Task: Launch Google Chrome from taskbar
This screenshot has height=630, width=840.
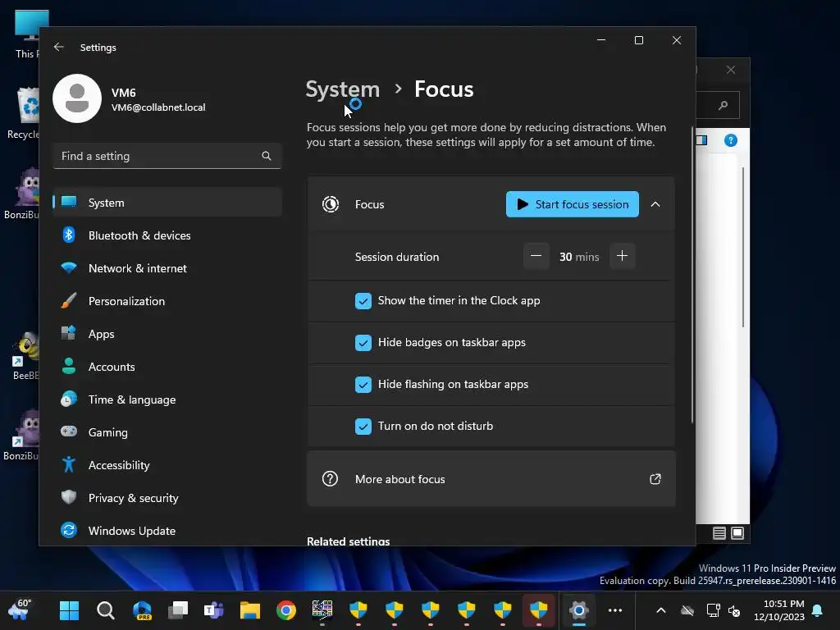Action: tap(286, 610)
